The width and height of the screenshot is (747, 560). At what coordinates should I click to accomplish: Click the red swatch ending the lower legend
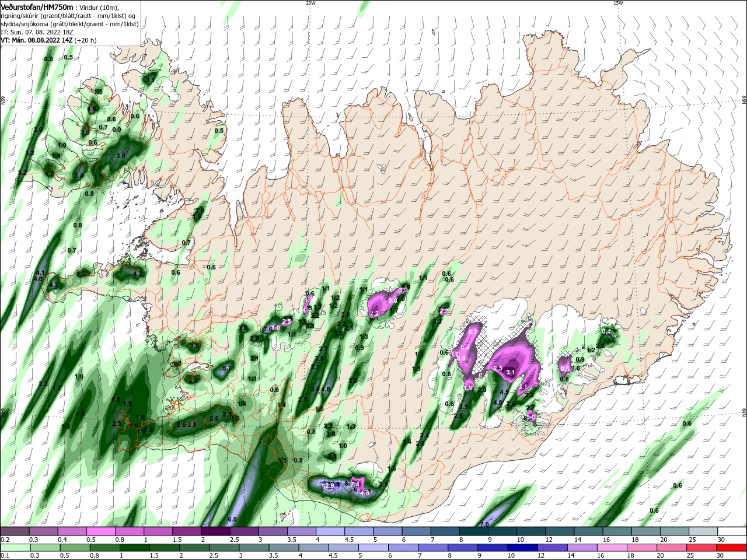[732, 548]
